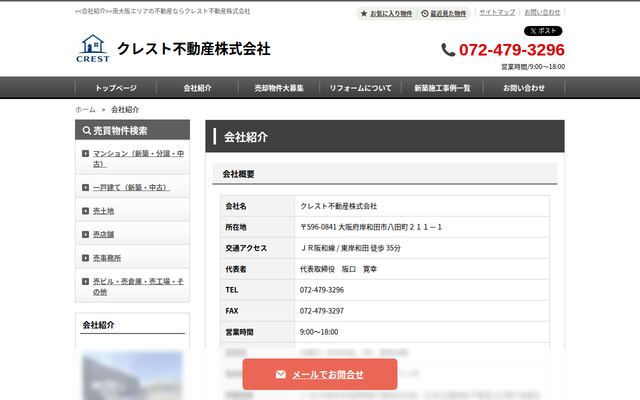Click the company photo thumbnail in sidebar
640x400 pixels.
pos(132,376)
